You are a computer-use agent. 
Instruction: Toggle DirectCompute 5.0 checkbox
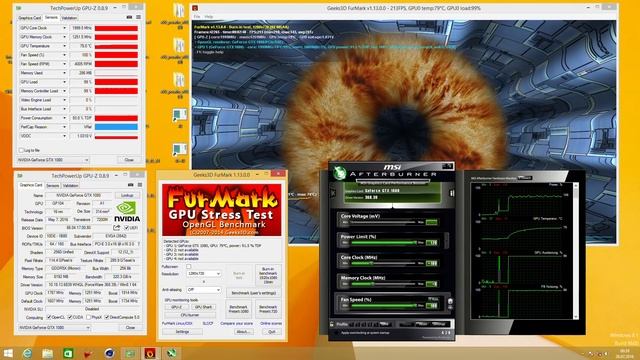(107, 317)
